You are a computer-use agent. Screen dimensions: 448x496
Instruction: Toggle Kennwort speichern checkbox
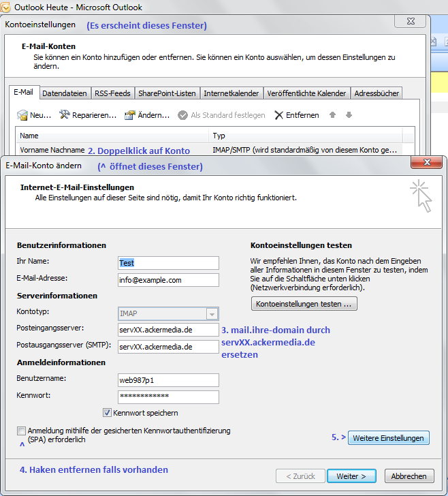pos(107,412)
